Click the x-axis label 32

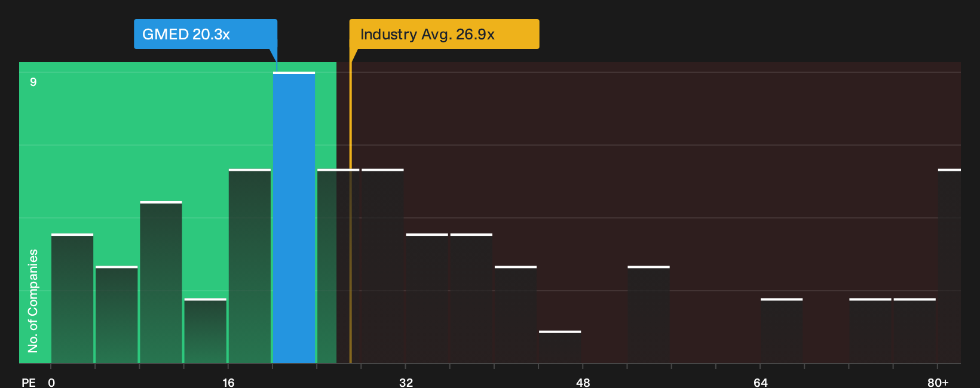pyautogui.click(x=406, y=382)
